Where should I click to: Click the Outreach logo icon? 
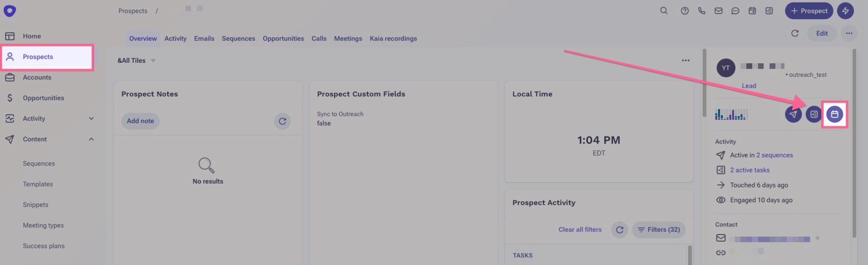coord(9,10)
